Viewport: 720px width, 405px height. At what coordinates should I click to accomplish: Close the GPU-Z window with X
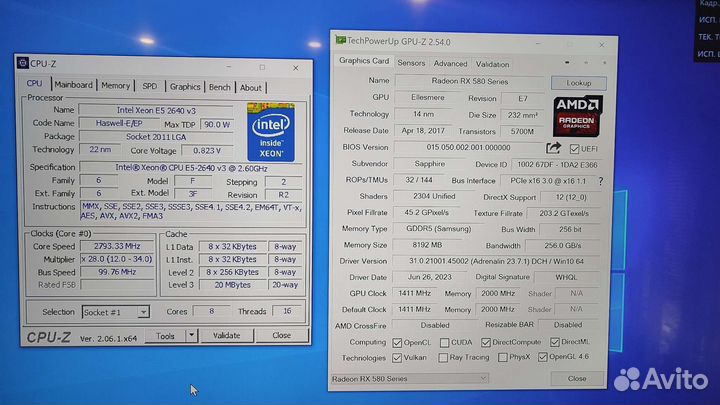[602, 45]
